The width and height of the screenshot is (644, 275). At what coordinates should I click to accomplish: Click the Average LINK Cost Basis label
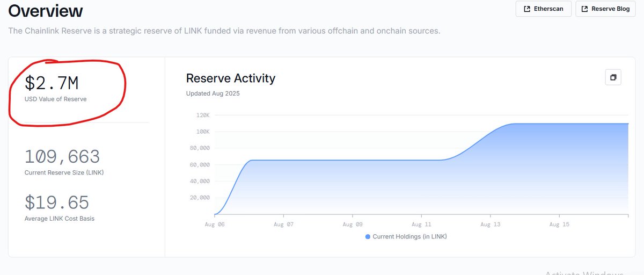coord(60,219)
